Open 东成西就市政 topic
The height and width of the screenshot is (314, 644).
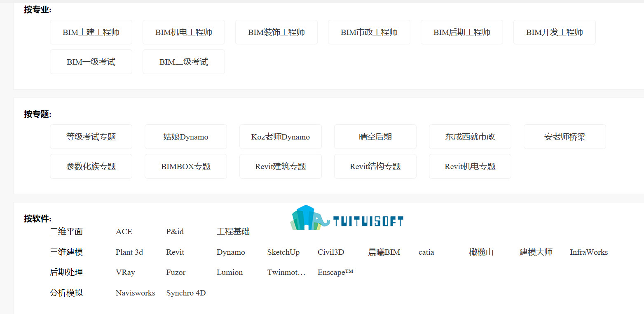coord(470,137)
